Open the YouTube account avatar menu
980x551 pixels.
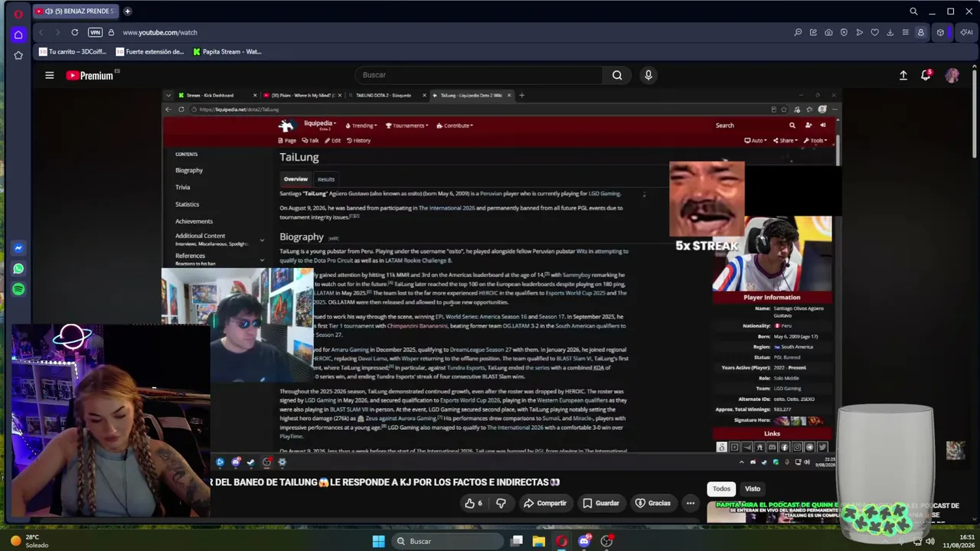pyautogui.click(x=952, y=75)
